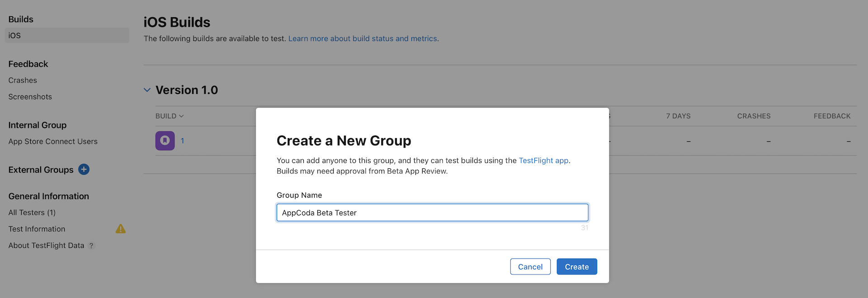Open Test Information page
The image size is (868, 298).
(37, 229)
